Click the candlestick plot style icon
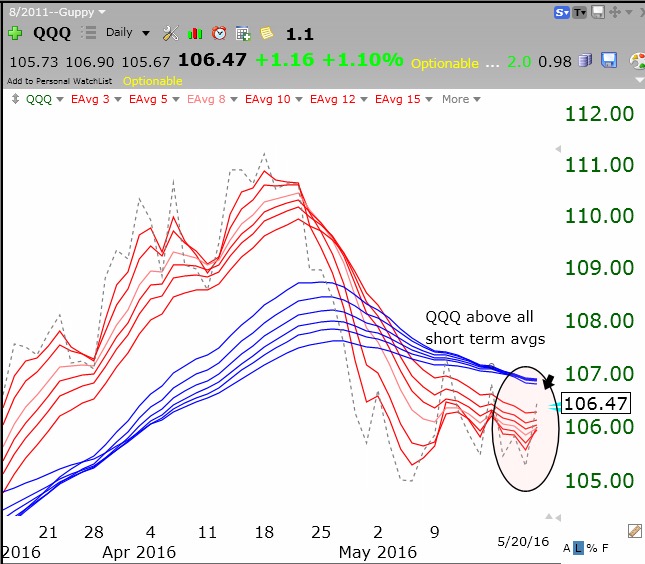 195,33
